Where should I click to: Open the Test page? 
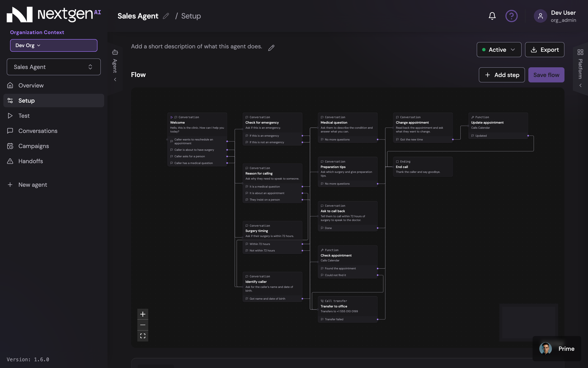click(x=54, y=116)
